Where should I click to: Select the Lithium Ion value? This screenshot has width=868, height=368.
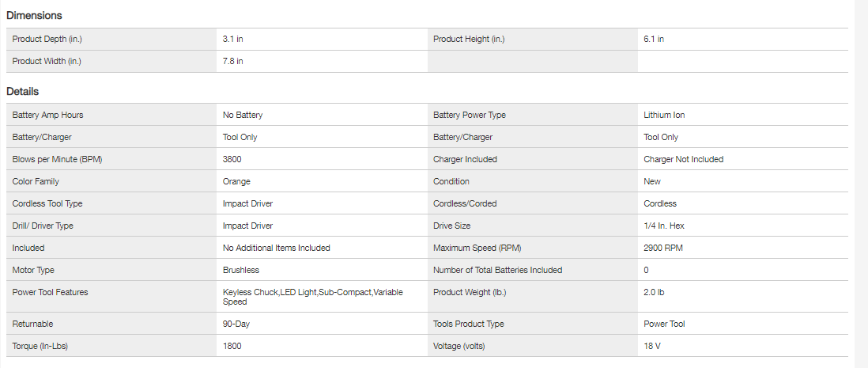tap(664, 115)
